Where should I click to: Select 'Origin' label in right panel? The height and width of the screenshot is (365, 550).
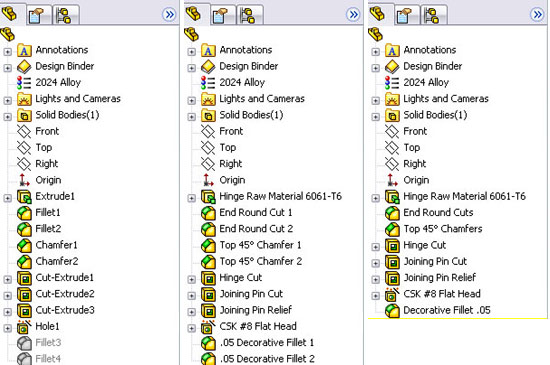click(416, 180)
